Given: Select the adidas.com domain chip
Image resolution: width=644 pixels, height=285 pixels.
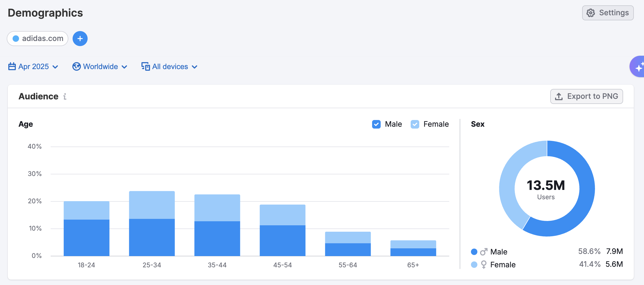Looking at the screenshot, I should point(38,39).
